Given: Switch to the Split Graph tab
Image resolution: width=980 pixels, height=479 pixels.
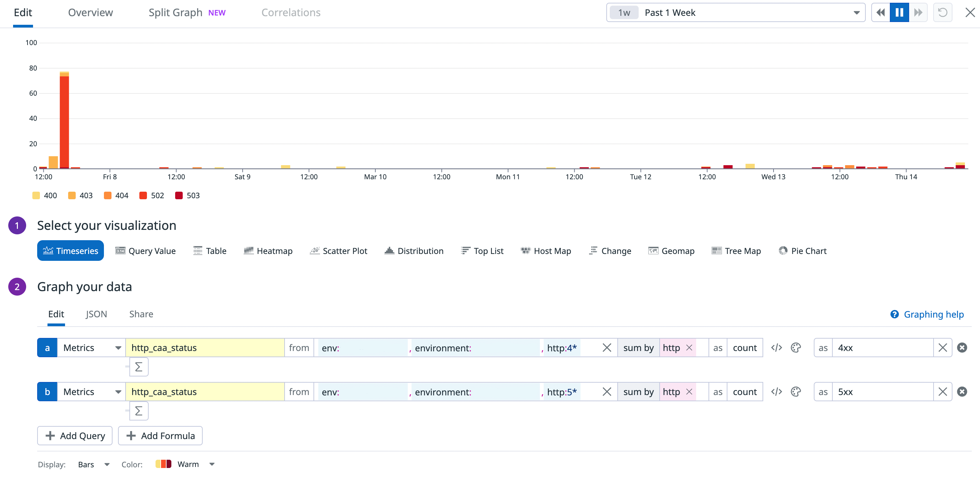Looking at the screenshot, I should pyautogui.click(x=175, y=12).
